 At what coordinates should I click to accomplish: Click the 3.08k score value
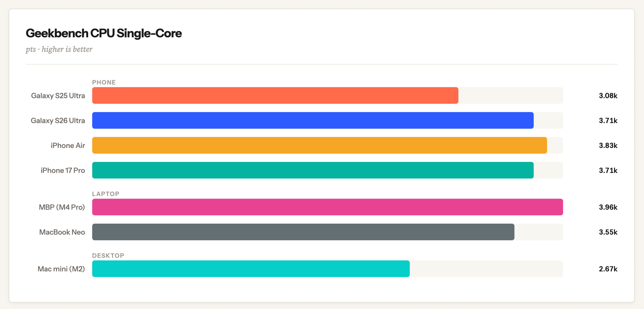[608, 96]
